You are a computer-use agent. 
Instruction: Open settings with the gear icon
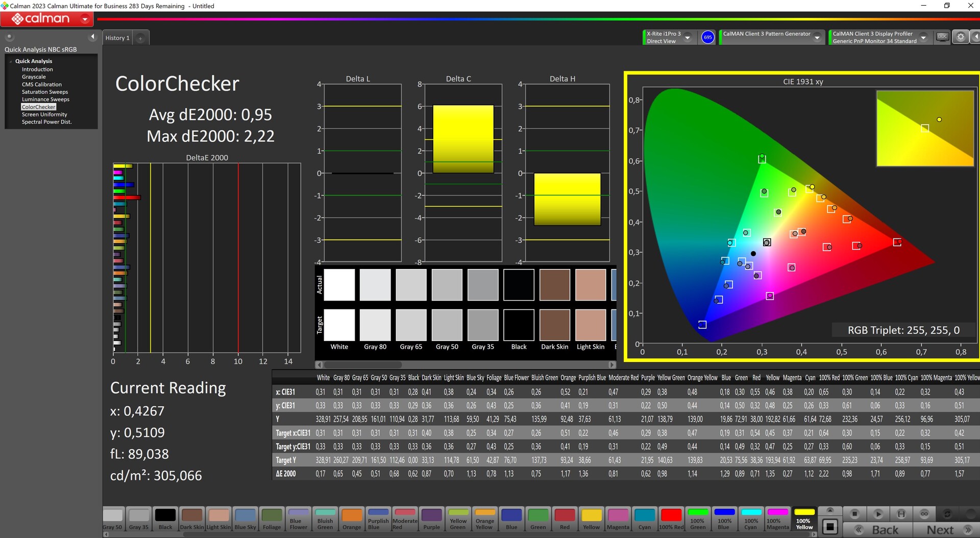(960, 37)
